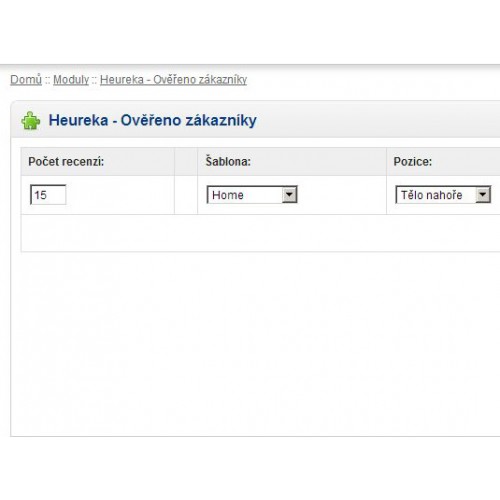This screenshot has width=500, height=500.
Task: Click the empty narrow cell beside the 15 field
Action: pos(186,195)
